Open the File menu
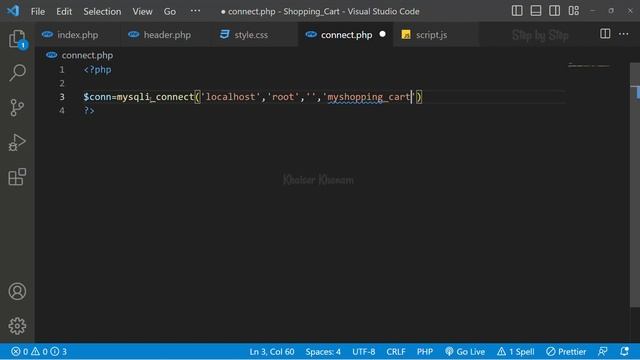The image size is (640, 360). coord(38,11)
